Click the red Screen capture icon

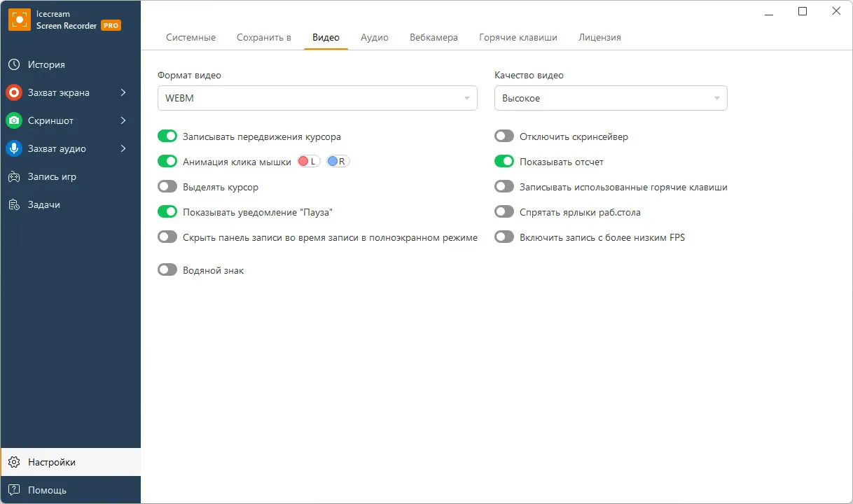click(14, 92)
